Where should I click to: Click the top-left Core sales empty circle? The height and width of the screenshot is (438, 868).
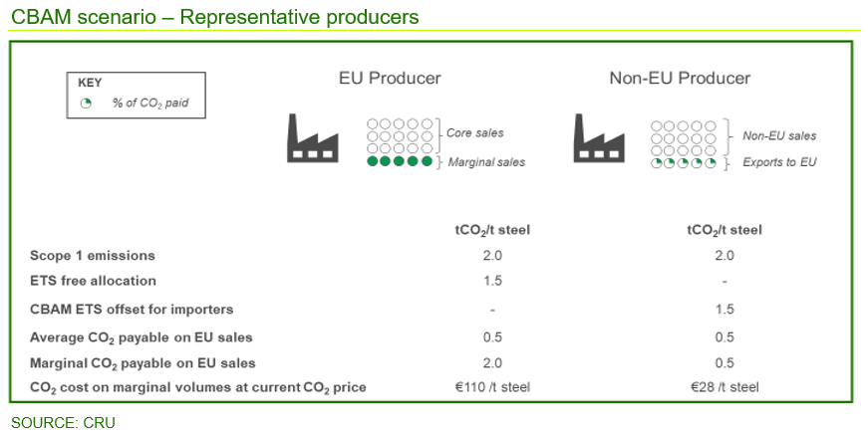373,125
